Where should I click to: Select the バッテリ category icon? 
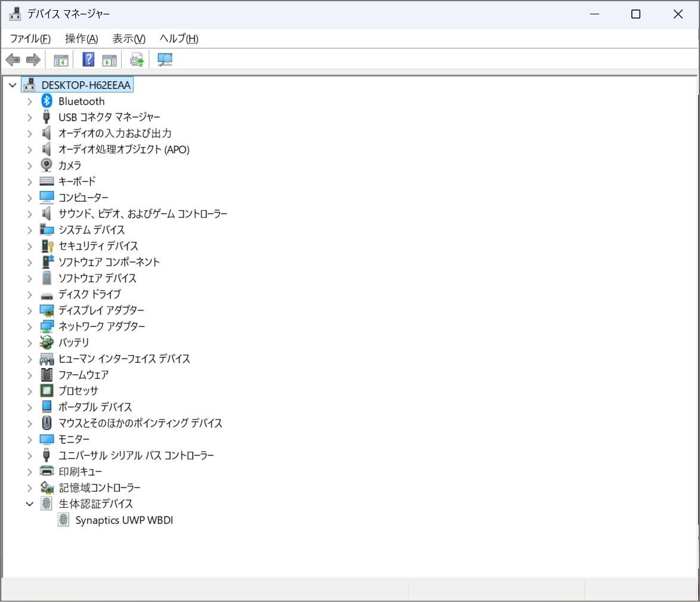(x=47, y=342)
